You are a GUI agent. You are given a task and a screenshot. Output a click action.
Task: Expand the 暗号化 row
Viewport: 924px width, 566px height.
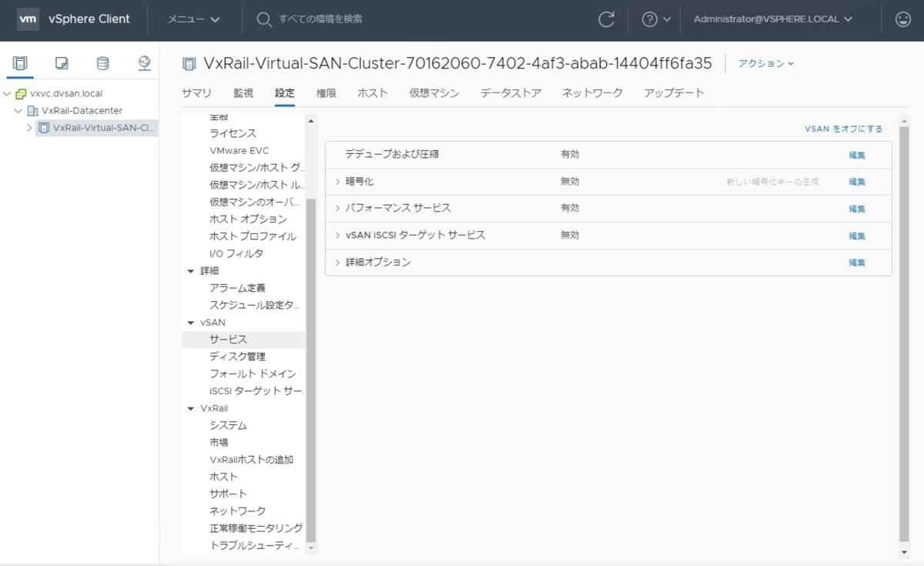click(x=337, y=182)
